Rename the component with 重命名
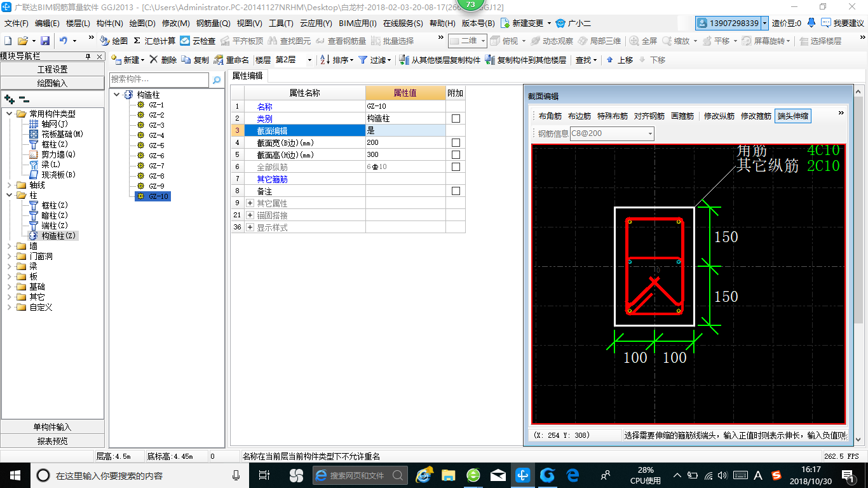This screenshot has height=488, width=868. pyautogui.click(x=231, y=60)
